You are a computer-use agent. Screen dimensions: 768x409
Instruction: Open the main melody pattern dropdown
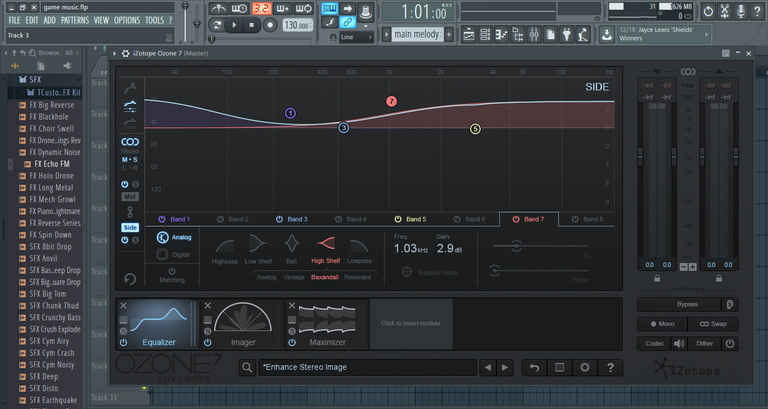pyautogui.click(x=418, y=34)
